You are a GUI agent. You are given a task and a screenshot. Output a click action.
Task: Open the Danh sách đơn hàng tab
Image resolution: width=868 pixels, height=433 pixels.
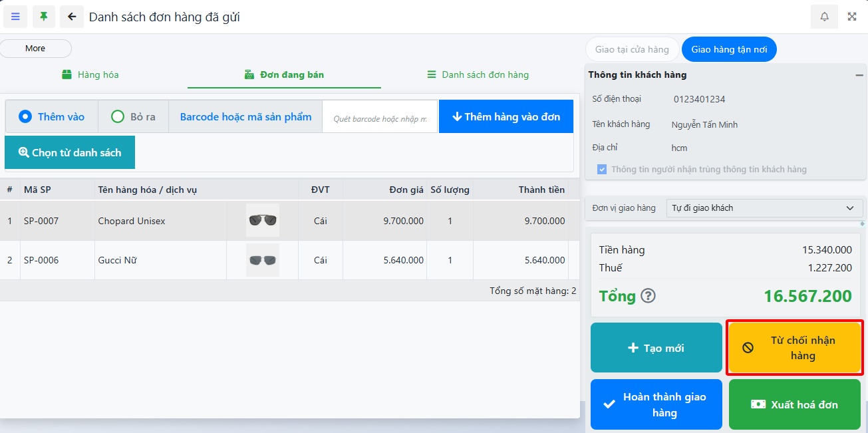click(478, 74)
